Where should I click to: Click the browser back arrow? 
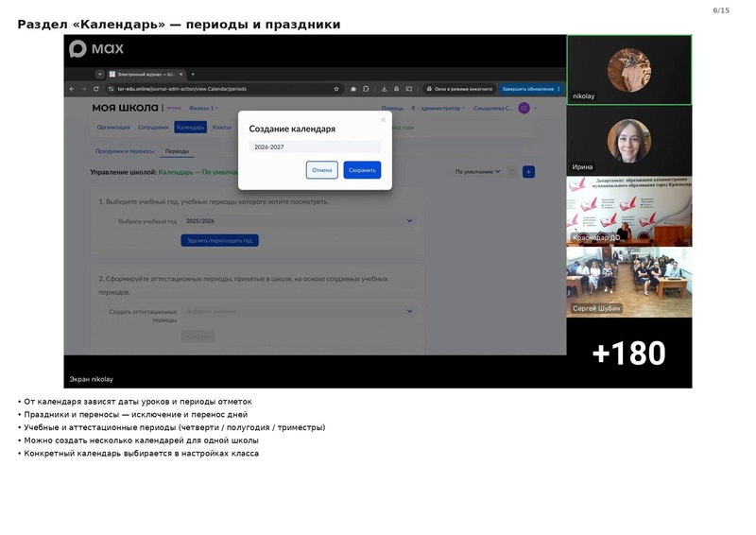(x=72, y=89)
